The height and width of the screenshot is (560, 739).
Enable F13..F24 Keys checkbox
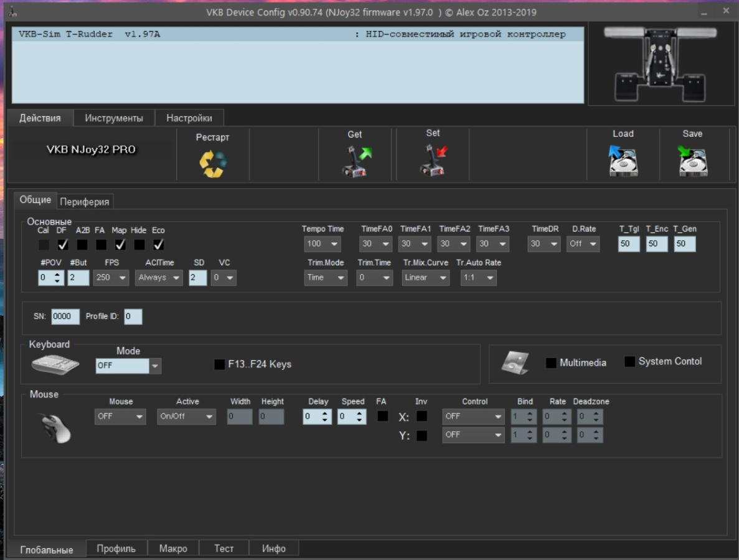click(x=220, y=364)
